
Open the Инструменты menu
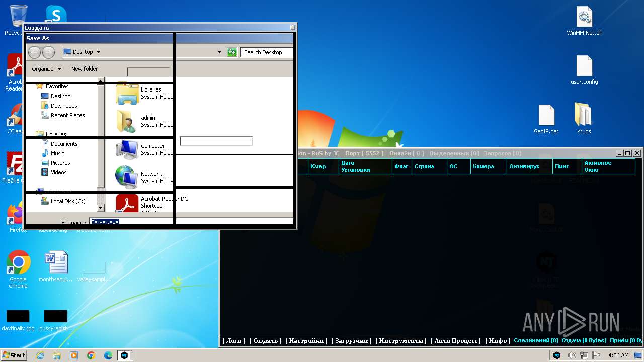(x=401, y=341)
